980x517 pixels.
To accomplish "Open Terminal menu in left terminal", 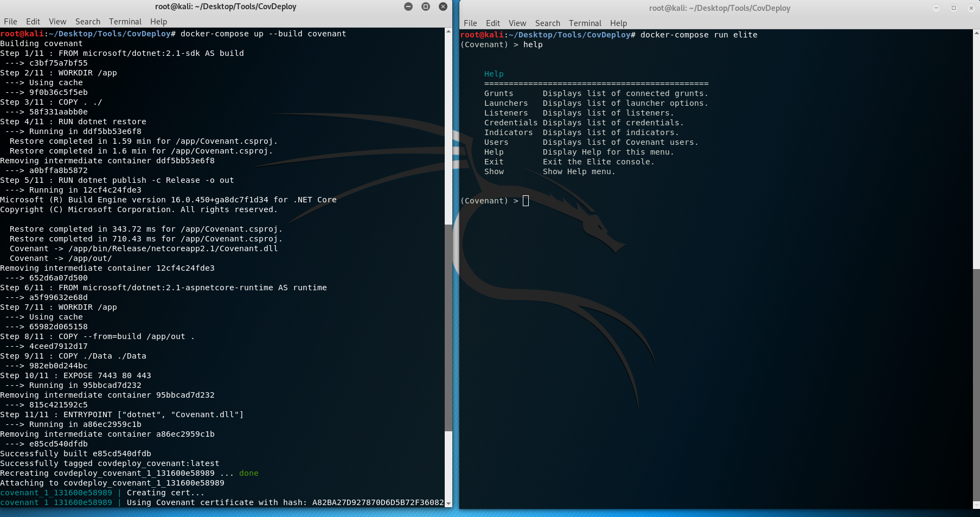I will point(125,22).
